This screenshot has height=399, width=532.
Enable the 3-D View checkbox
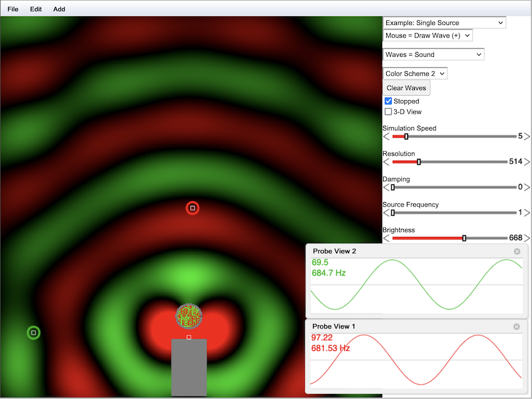click(x=389, y=112)
